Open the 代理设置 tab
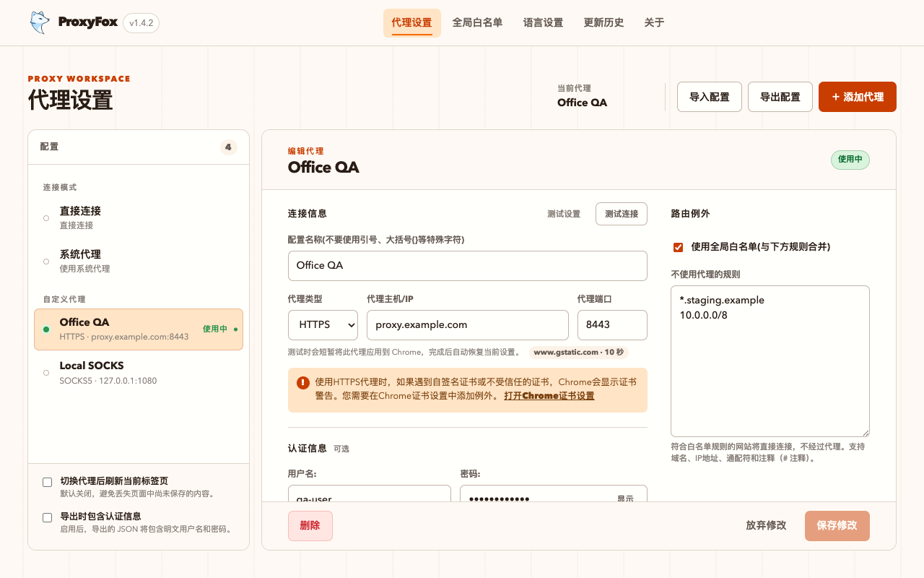 (411, 23)
